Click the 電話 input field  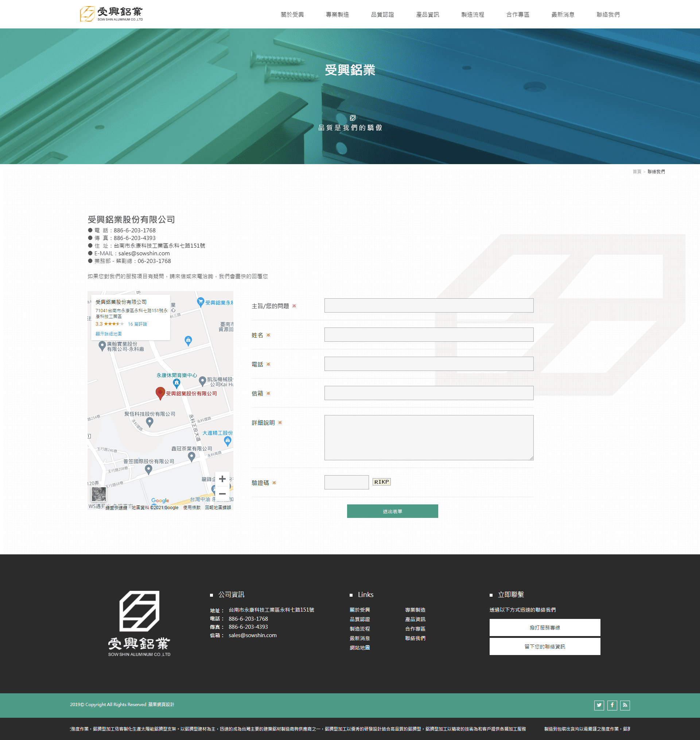pos(429,364)
